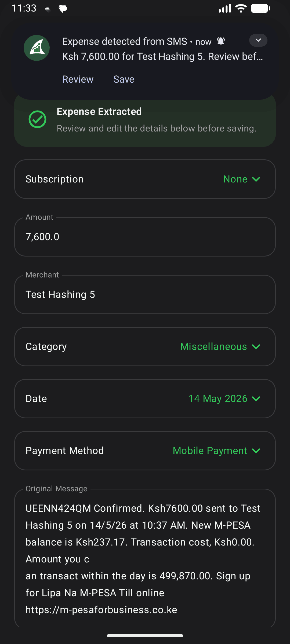Tap the green expense app notification icon

37,48
